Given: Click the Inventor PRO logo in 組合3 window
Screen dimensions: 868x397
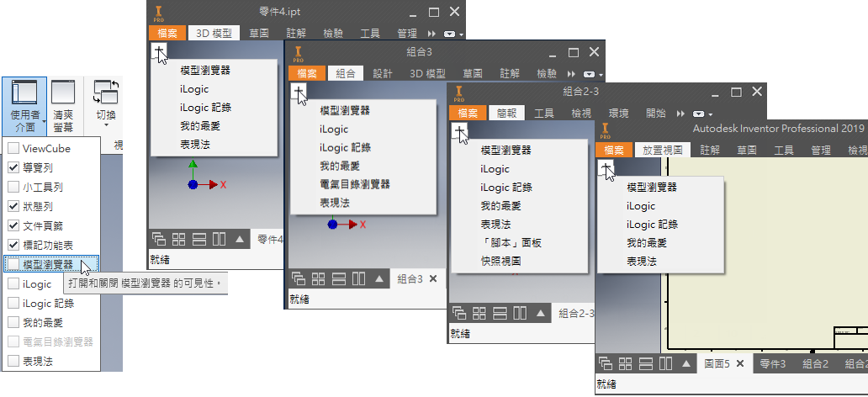Looking at the screenshot, I should (x=299, y=53).
